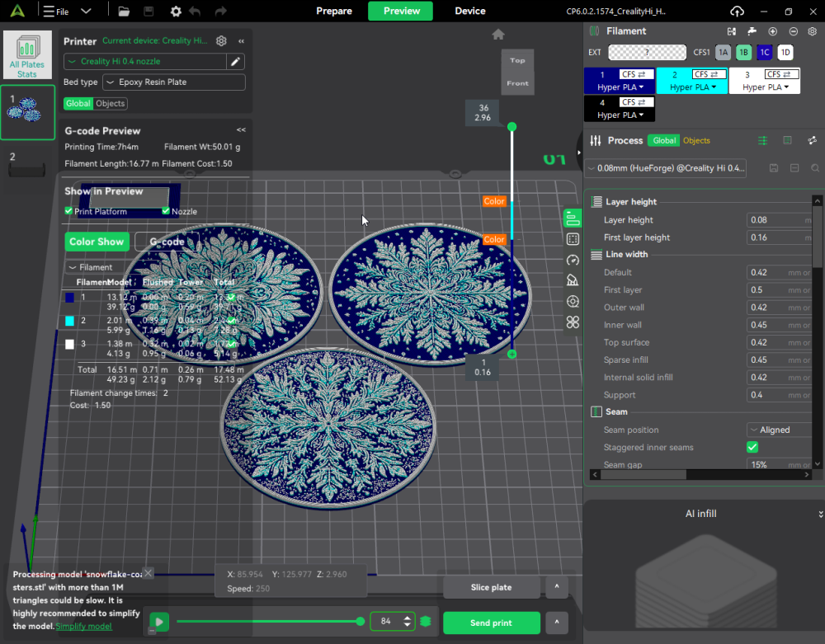Toggle the Nozzle checkbox
Viewport: 825px width, 644px height.
pos(166,211)
